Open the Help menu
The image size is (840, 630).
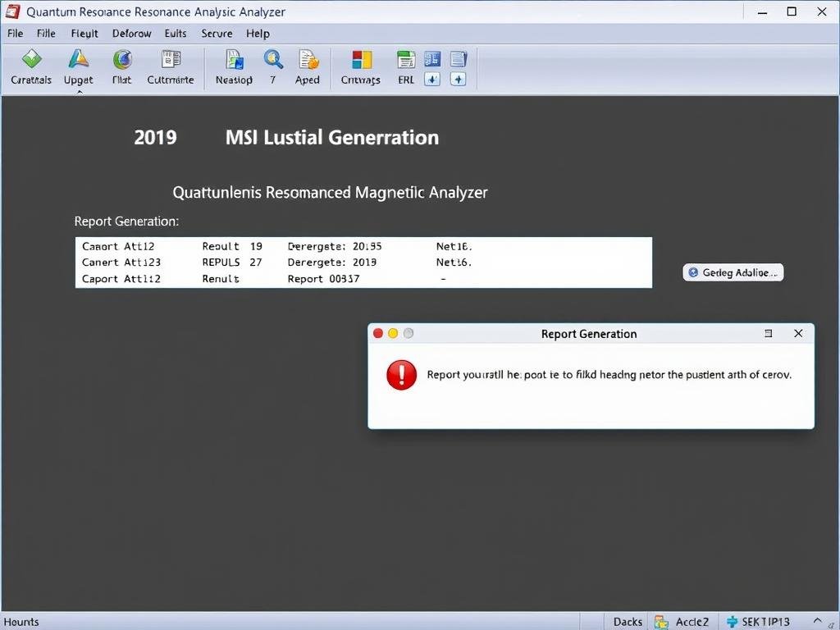click(x=258, y=34)
